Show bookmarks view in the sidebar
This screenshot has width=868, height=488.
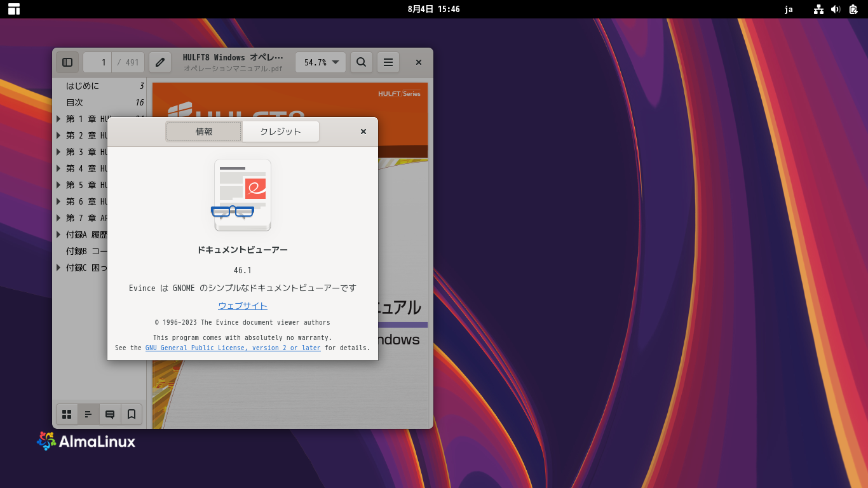pos(132,414)
